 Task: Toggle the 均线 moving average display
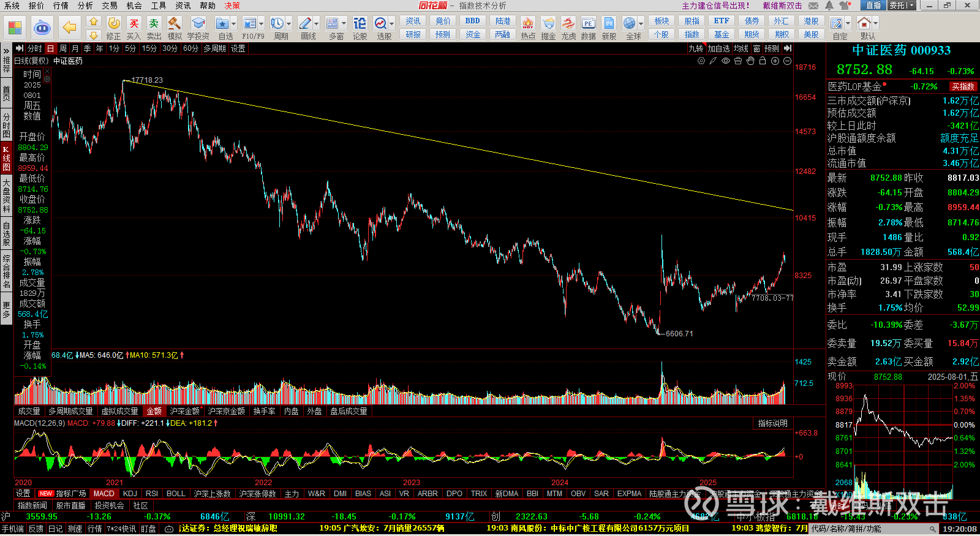pyautogui.click(x=741, y=48)
